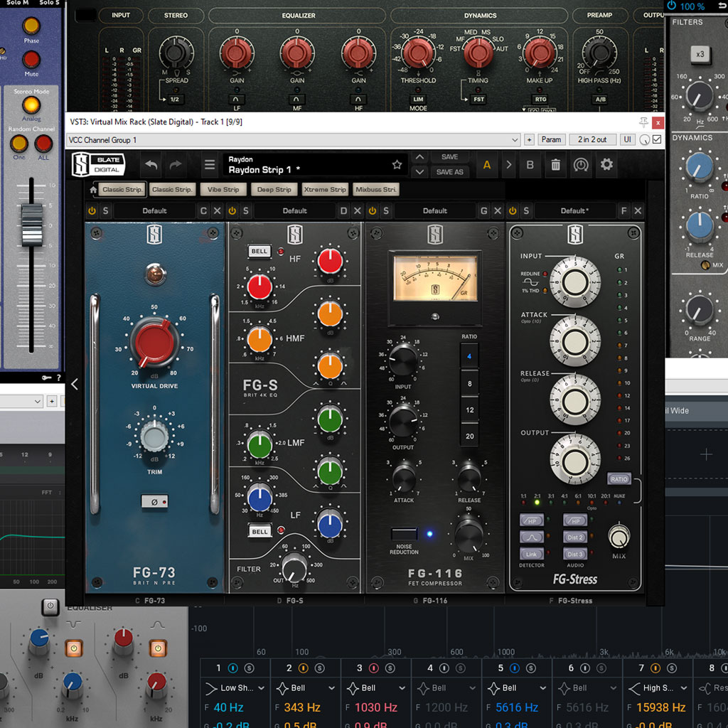Pin the plugin window

[643, 122]
